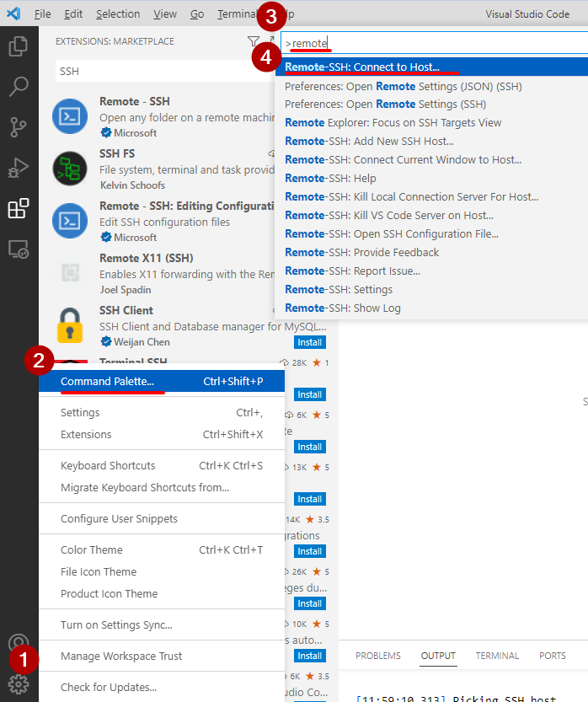
Task: Select Remote-SSH: Help command
Action: point(431,178)
